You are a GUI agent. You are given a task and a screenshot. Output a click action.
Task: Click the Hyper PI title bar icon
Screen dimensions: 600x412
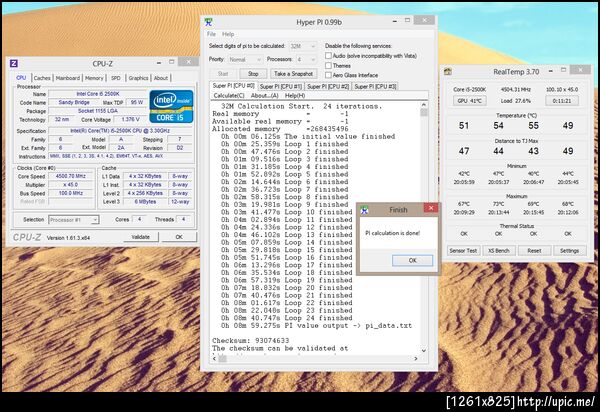coord(209,22)
